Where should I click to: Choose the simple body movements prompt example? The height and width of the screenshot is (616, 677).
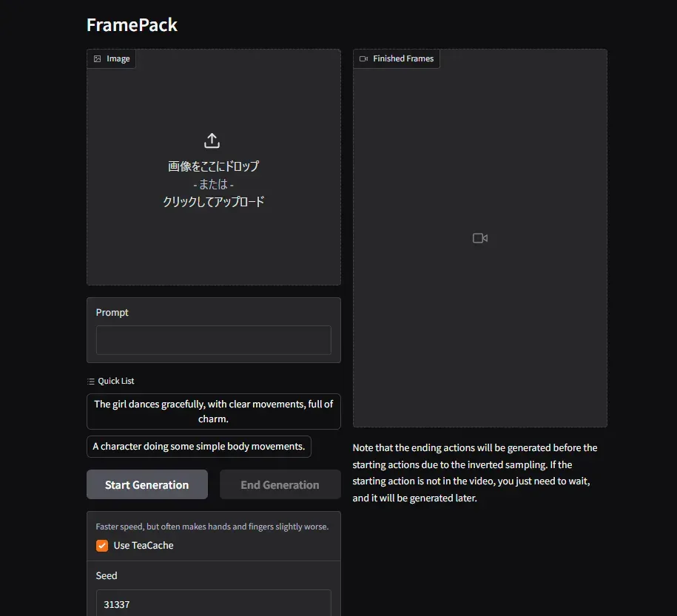[198, 447]
